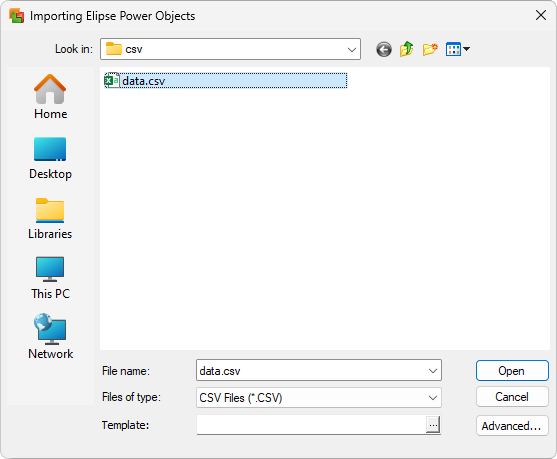Open the Files of type dropdown
557x459 pixels.
tap(319, 398)
